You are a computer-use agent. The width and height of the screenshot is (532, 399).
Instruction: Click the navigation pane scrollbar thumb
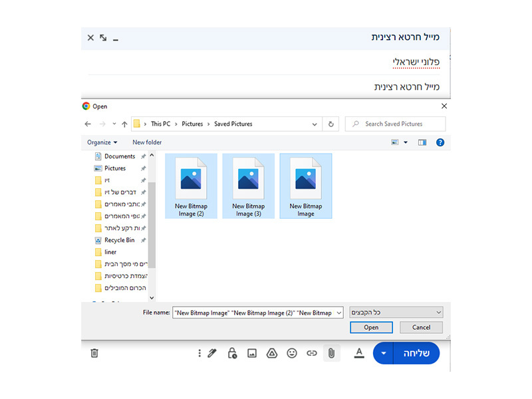[x=152, y=225]
